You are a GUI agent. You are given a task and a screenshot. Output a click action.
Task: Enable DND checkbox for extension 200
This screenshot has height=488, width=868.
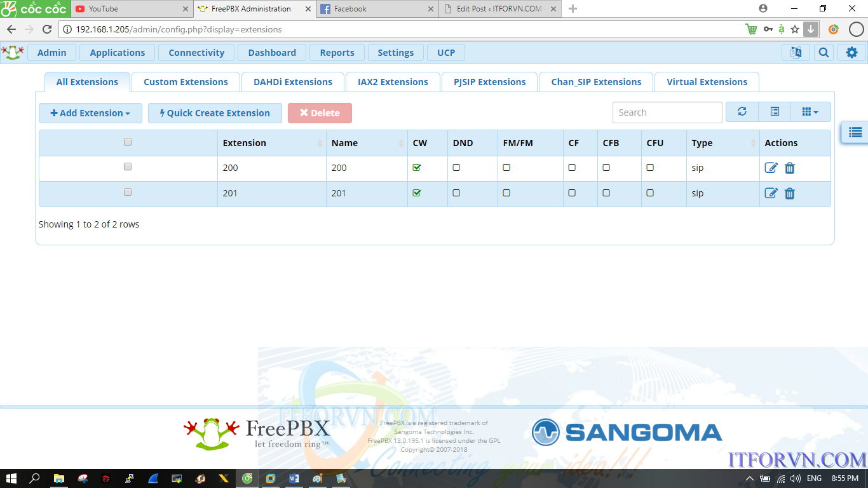[x=456, y=168]
